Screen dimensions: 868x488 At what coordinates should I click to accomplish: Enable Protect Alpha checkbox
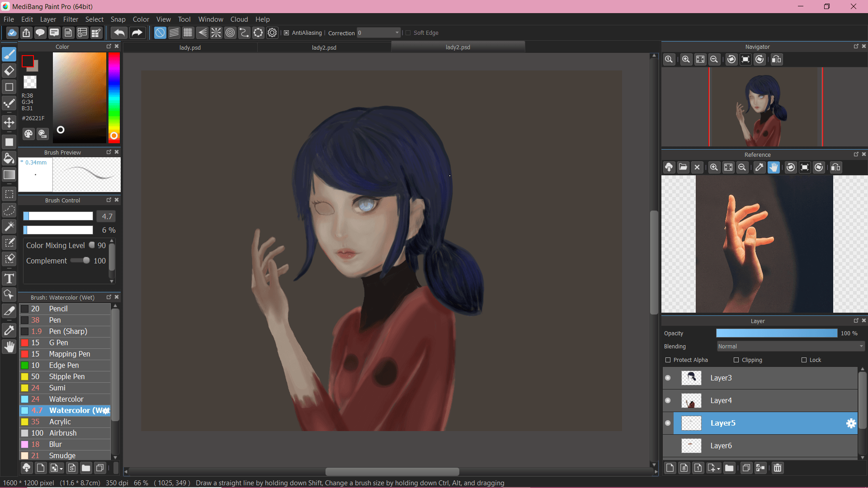tap(668, 360)
